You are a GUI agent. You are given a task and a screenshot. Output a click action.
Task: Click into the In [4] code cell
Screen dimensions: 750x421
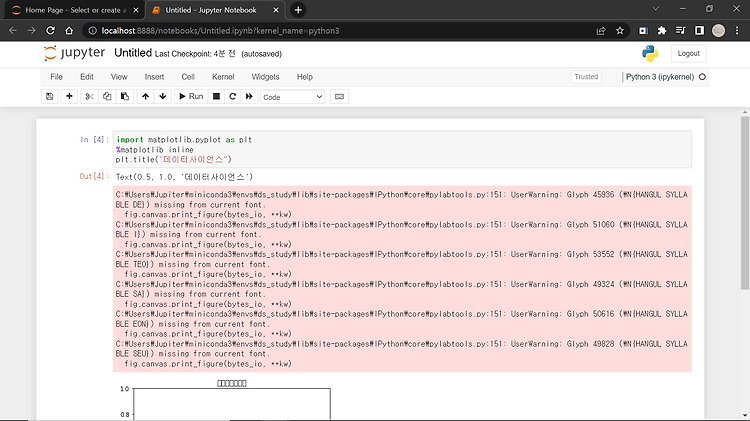402,149
